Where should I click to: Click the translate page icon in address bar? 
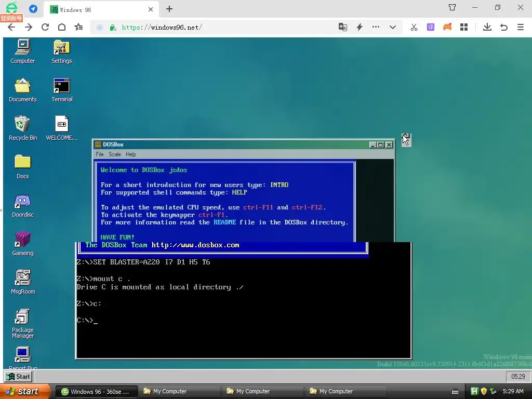343,27
